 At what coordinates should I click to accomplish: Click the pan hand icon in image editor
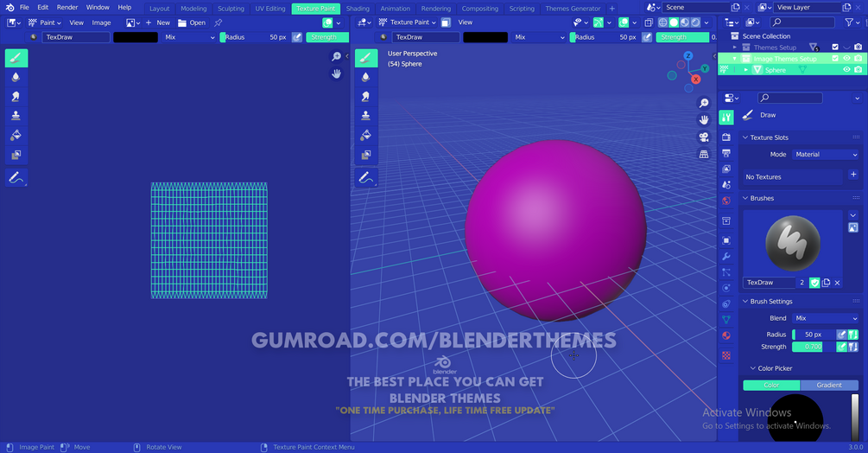(x=336, y=73)
